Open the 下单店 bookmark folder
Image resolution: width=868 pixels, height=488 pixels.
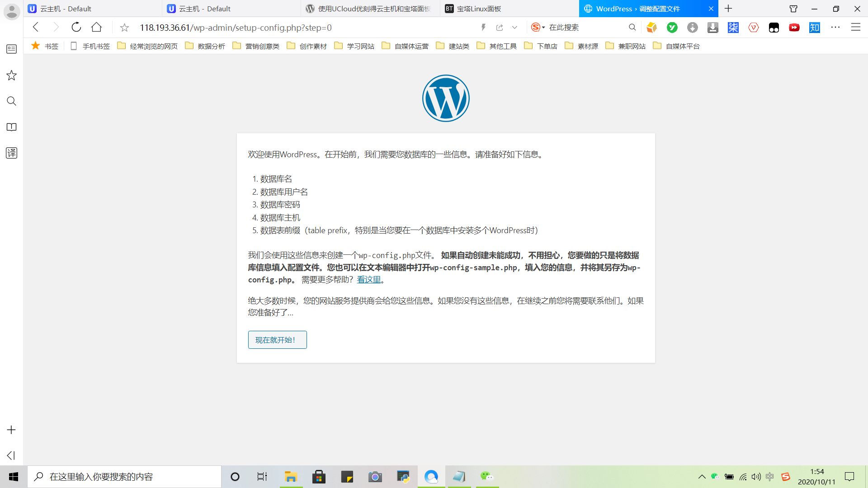pos(541,46)
